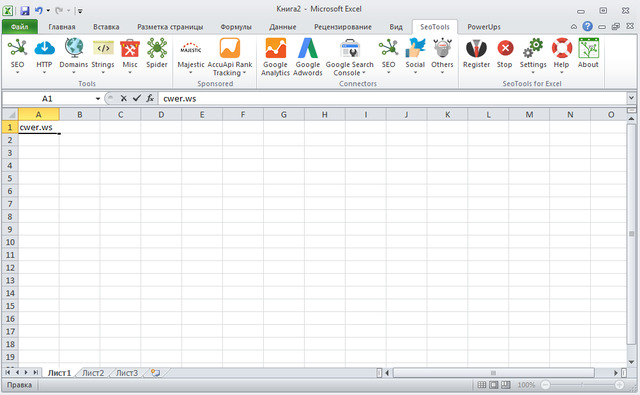Confirm the cell entry with the checkmark
The image size is (640, 395).
[137, 98]
